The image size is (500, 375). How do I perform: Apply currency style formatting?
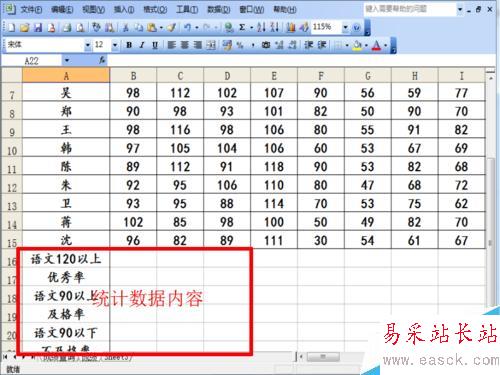[227, 45]
